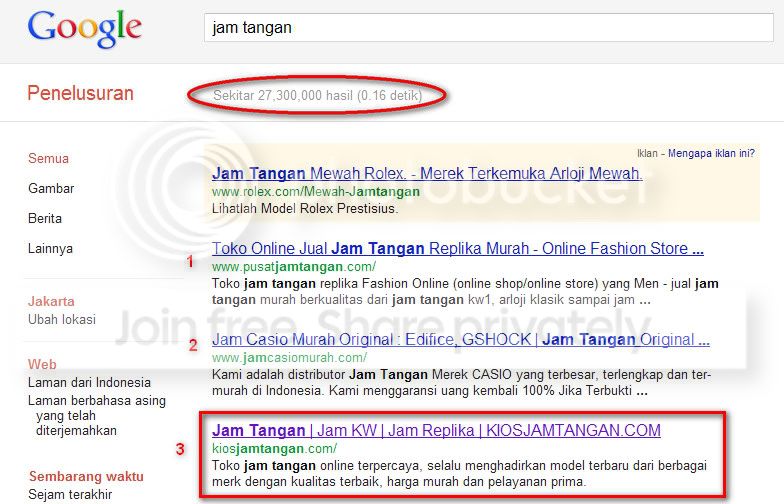This screenshot has height=504, width=784.
Task: Click snippet starting 'Toko jam tangan online terpercaya'
Action: point(459,474)
